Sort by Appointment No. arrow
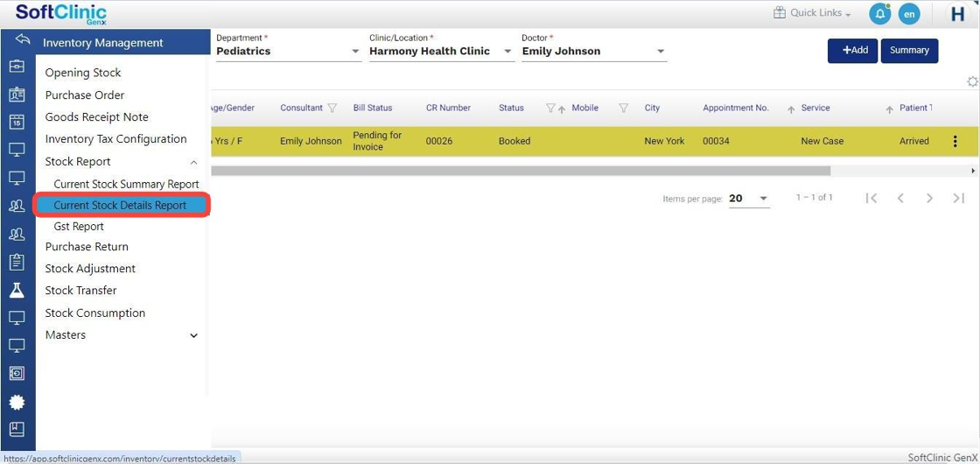Screen dimensions: 980x464 tap(791, 109)
